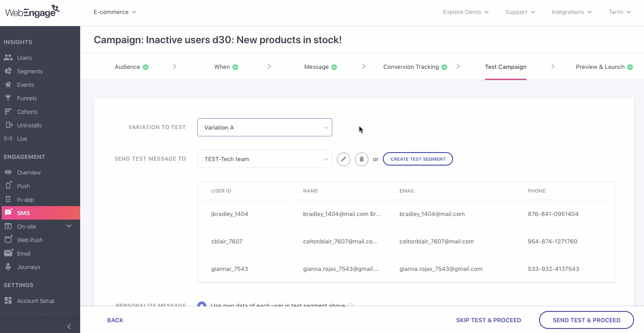
Task: Click user ID giannar_7543
Action: [230, 269]
